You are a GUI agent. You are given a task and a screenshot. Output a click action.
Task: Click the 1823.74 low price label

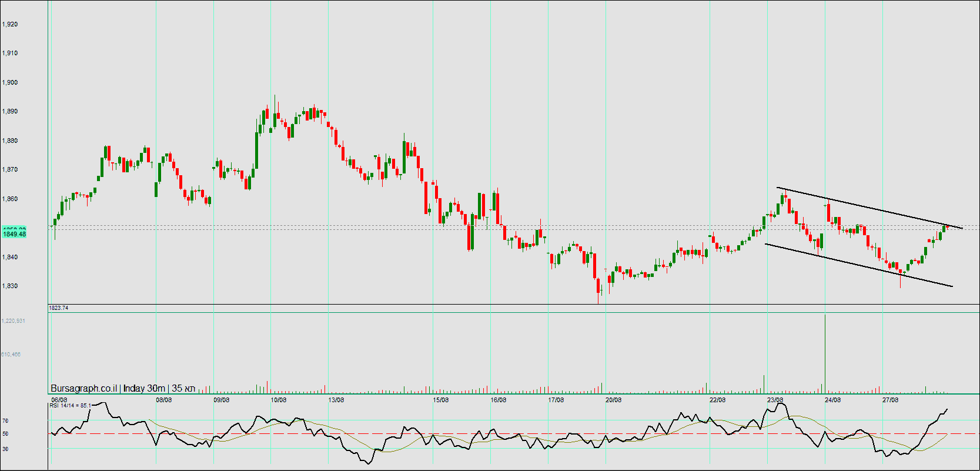pyautogui.click(x=59, y=308)
